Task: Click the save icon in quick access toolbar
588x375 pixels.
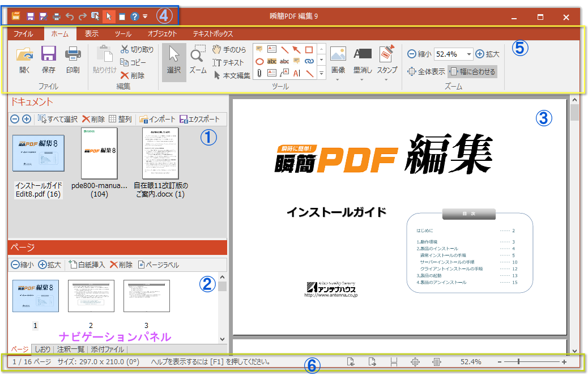Action: [x=31, y=16]
